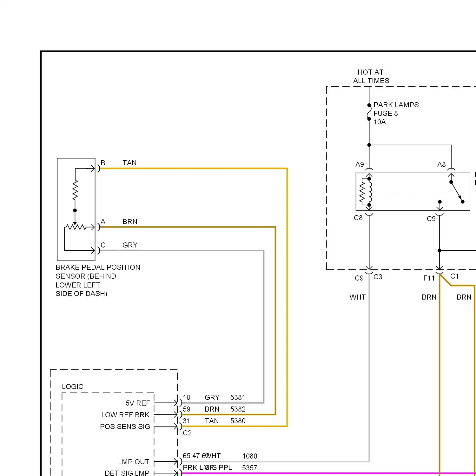Click circuit number "1080"

[x=250, y=456]
